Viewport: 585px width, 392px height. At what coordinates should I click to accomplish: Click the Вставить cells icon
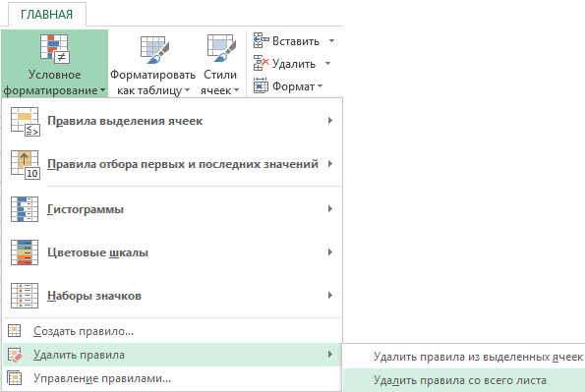[261, 40]
